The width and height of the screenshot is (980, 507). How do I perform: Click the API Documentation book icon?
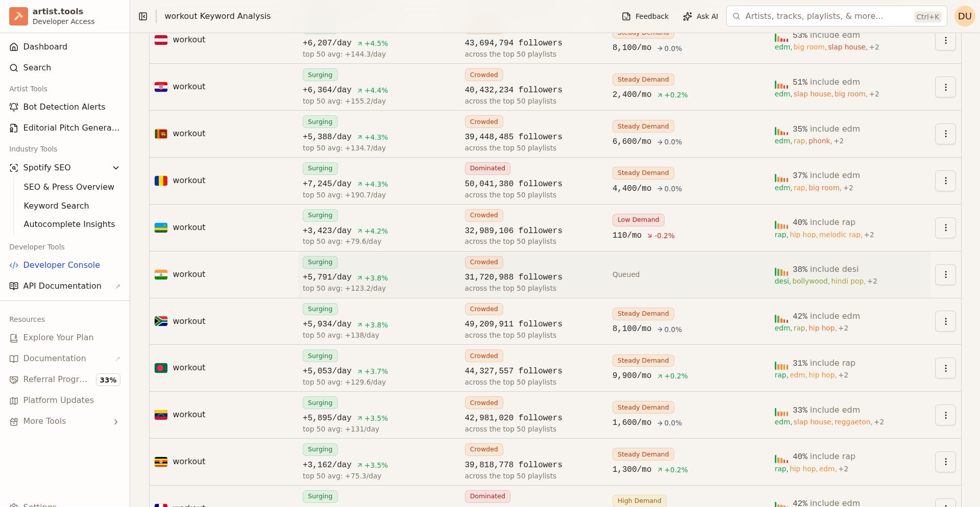pyautogui.click(x=14, y=286)
